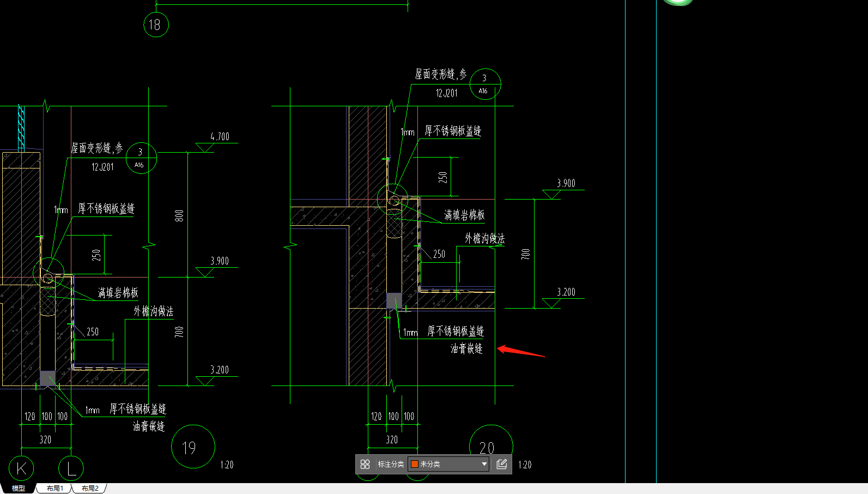This screenshot has width=868, height=494.
Task: Click the 12J201 reference in detail 19
Action: (102, 167)
